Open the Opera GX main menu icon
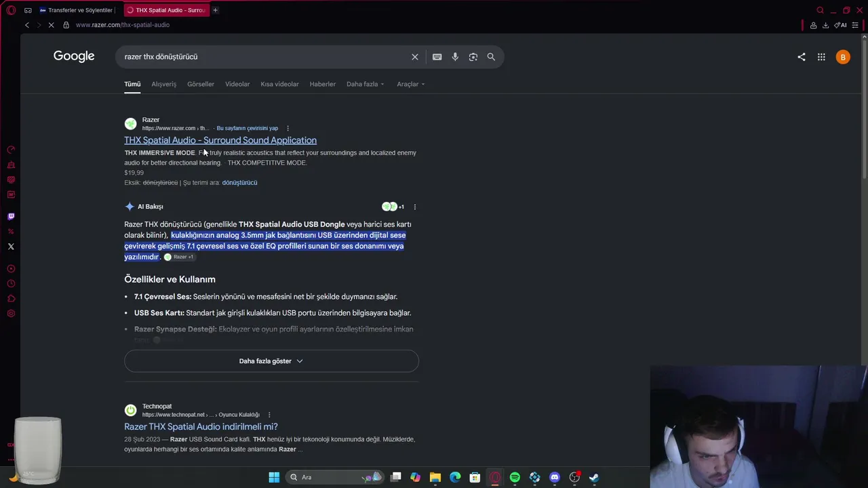This screenshot has height=488, width=868. (11, 10)
